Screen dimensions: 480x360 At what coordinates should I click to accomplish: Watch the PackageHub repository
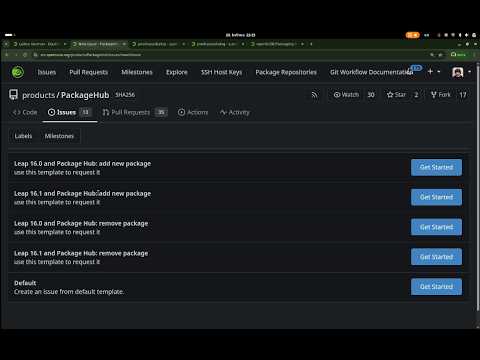tap(347, 95)
